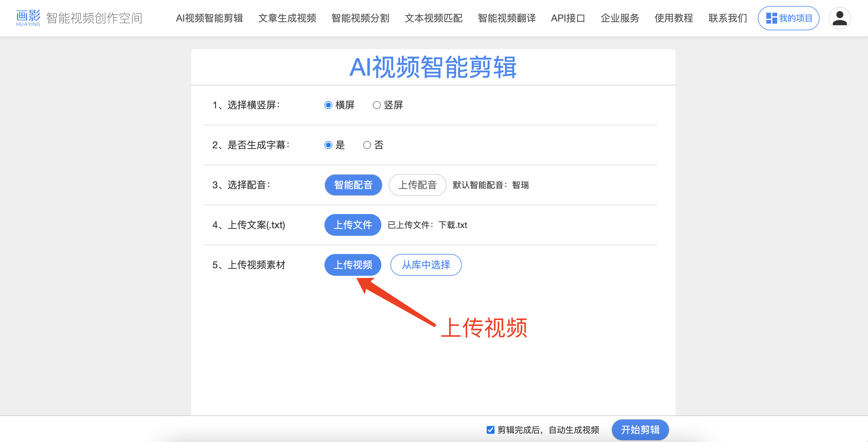Click the 1、选择横竖屏 label
868x442 pixels.
(x=246, y=105)
